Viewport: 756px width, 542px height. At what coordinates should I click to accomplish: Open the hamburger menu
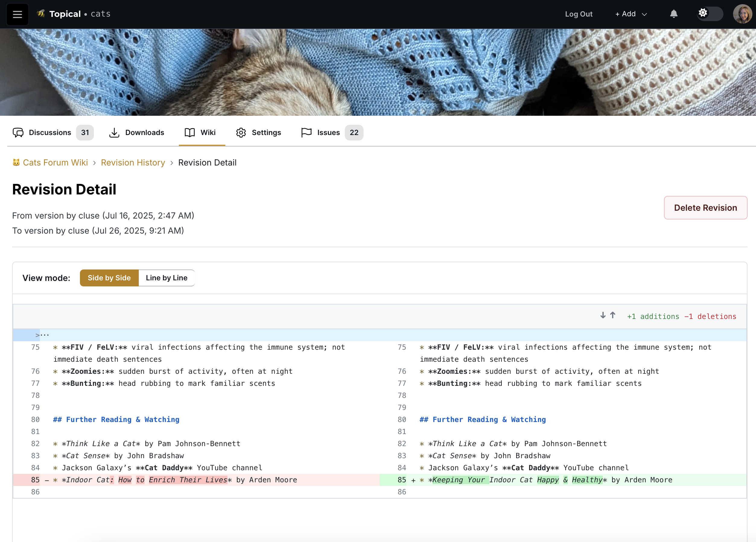[17, 14]
